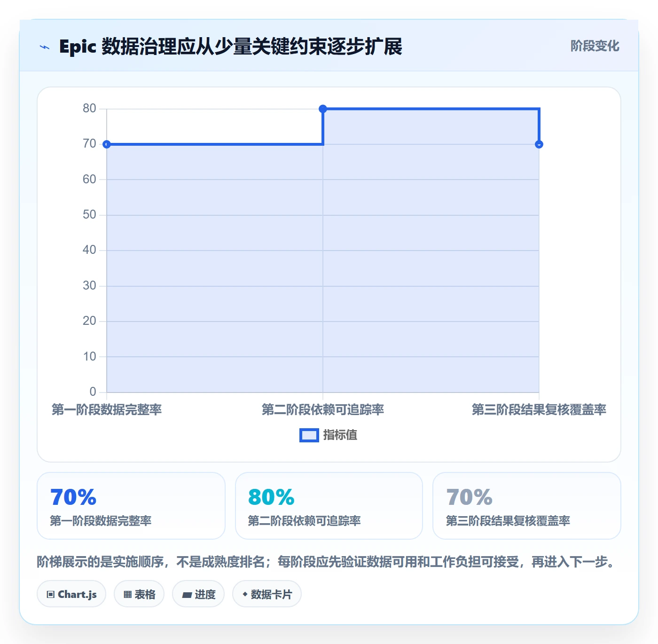Viewport: 658px width, 644px height.
Task: Click the Chart.js tag icon
Action: click(51, 595)
